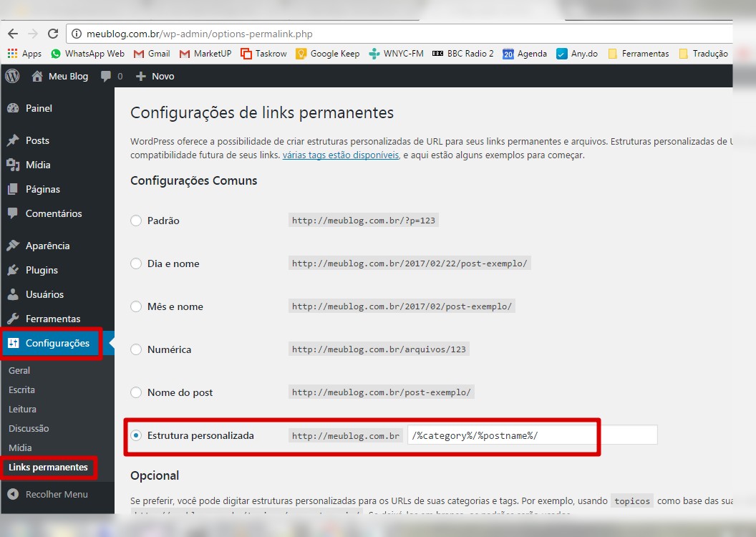Viewport: 756px width, 537px height.
Task: Collapse sidebar with Recolher Menu
Action: point(48,495)
